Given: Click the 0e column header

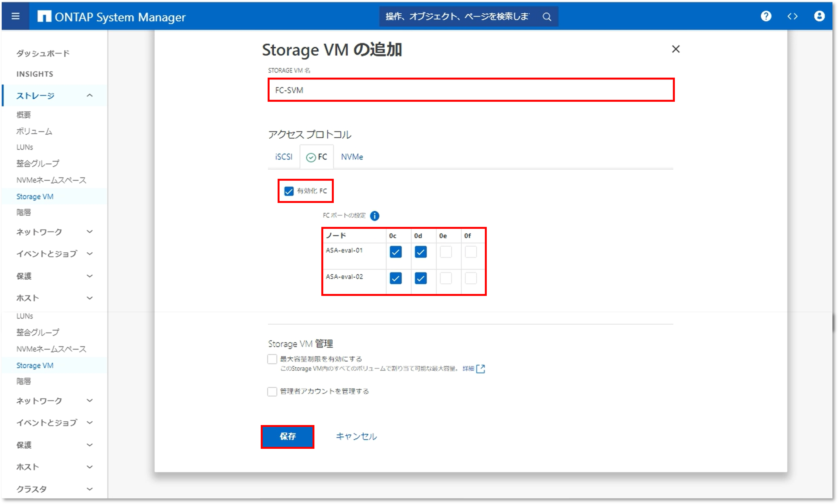Looking at the screenshot, I should 443,236.
